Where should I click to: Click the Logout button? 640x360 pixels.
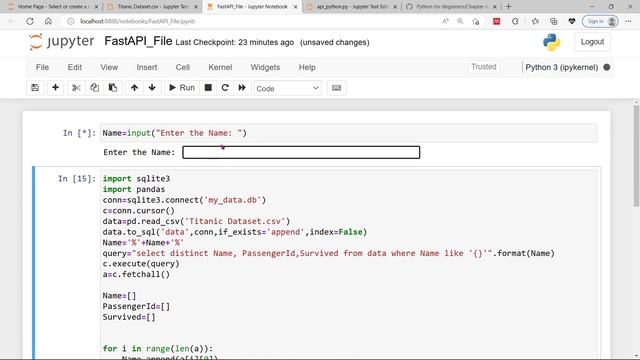click(x=592, y=42)
